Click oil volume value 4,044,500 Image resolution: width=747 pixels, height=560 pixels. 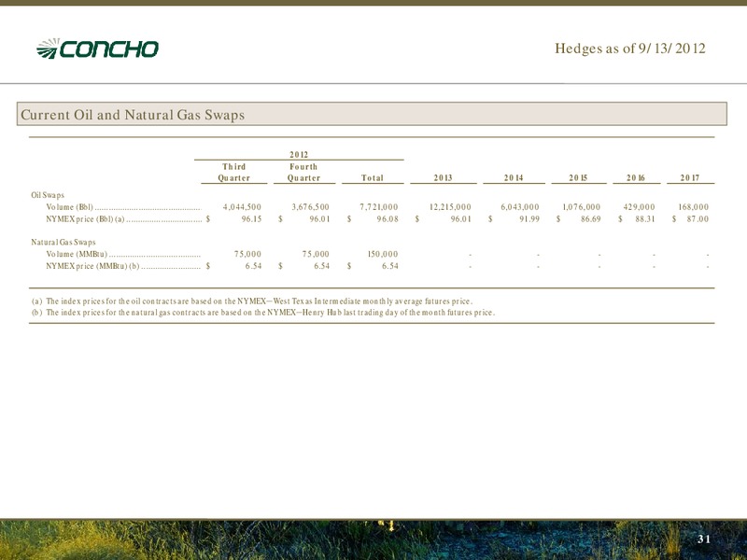point(242,207)
